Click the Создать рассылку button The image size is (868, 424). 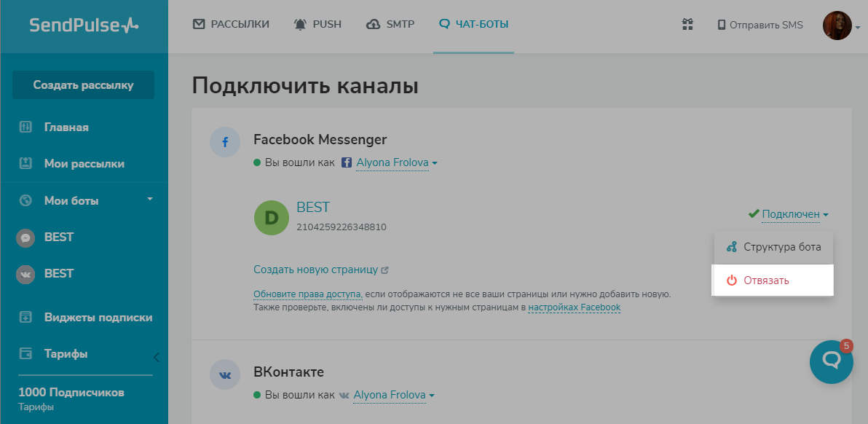[x=83, y=85]
